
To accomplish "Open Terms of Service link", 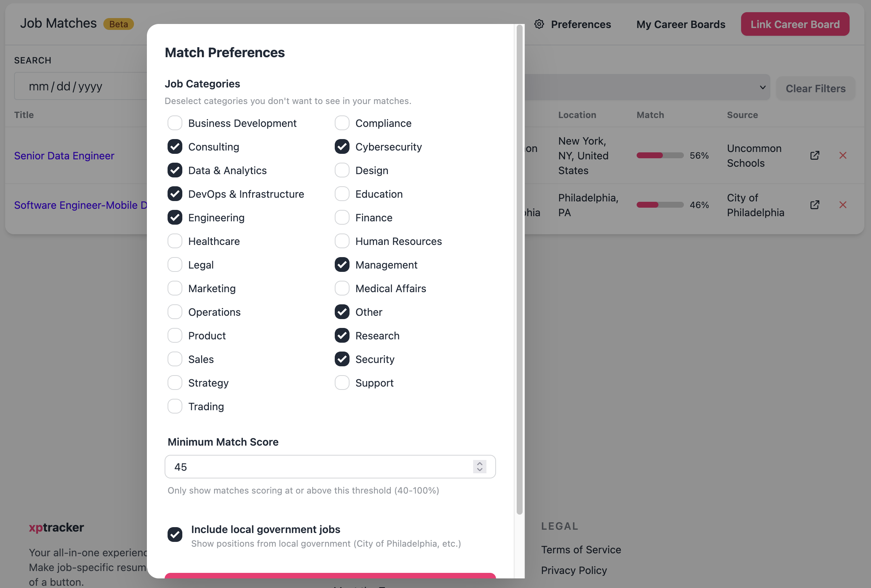I will (581, 550).
